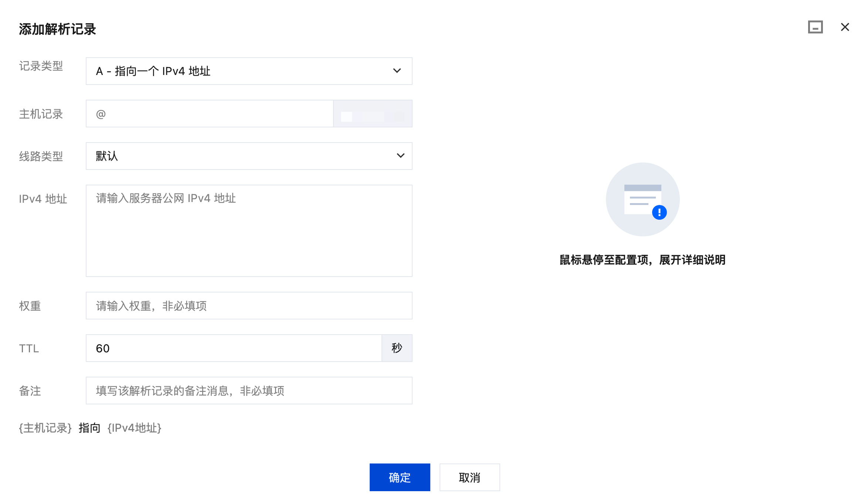Select the A - 指向一个 IPv4 地址 field text
Image resolution: width=868 pixels, height=503 pixels.
153,71
